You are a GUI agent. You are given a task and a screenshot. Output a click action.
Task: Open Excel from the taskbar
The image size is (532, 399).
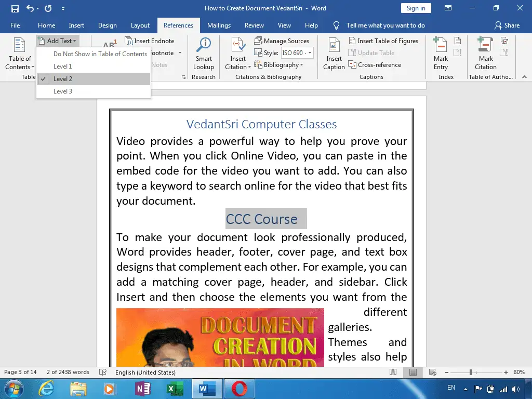[175, 389]
